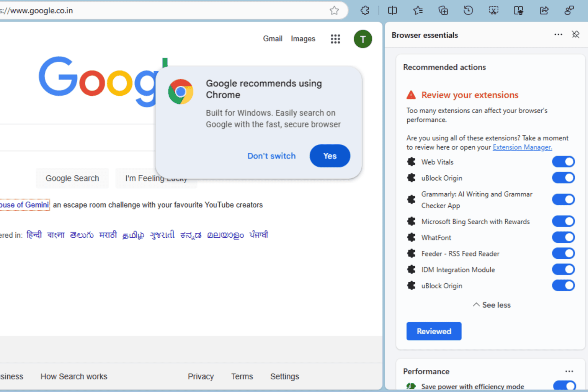
Task: Open the Terms footer link
Action: [x=242, y=376]
